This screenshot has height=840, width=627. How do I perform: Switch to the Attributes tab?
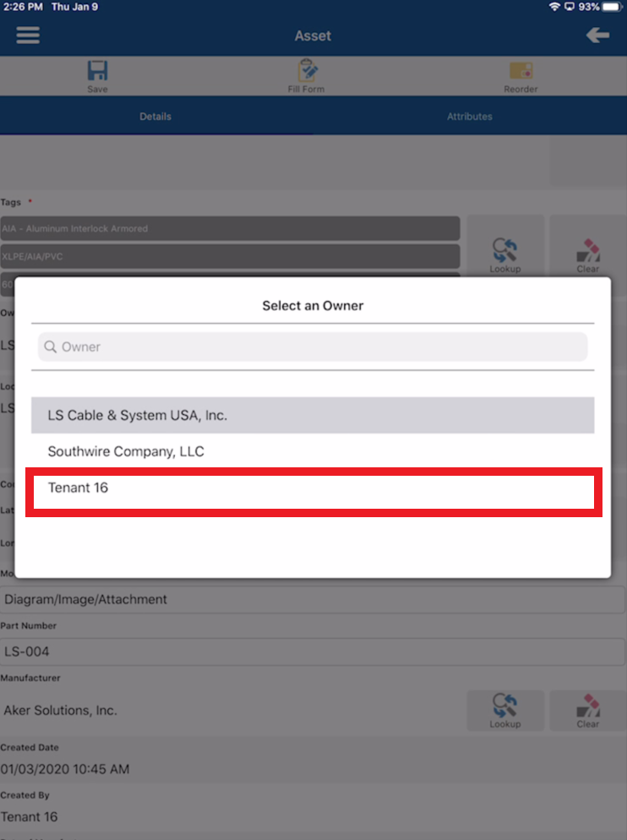tap(470, 117)
